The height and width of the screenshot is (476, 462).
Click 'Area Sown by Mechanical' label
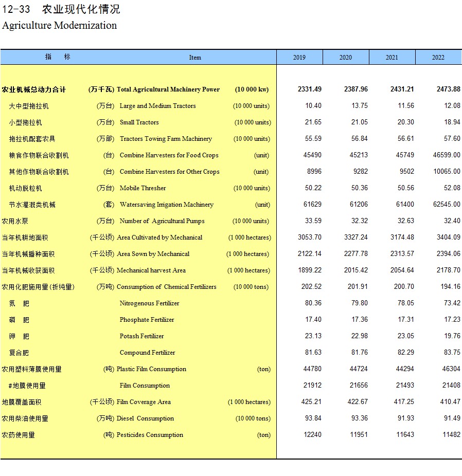click(x=153, y=254)
